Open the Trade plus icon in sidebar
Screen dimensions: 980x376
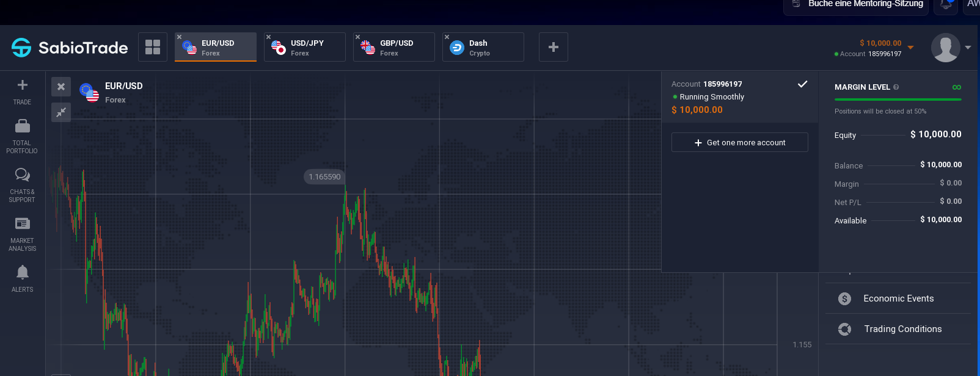tap(22, 85)
